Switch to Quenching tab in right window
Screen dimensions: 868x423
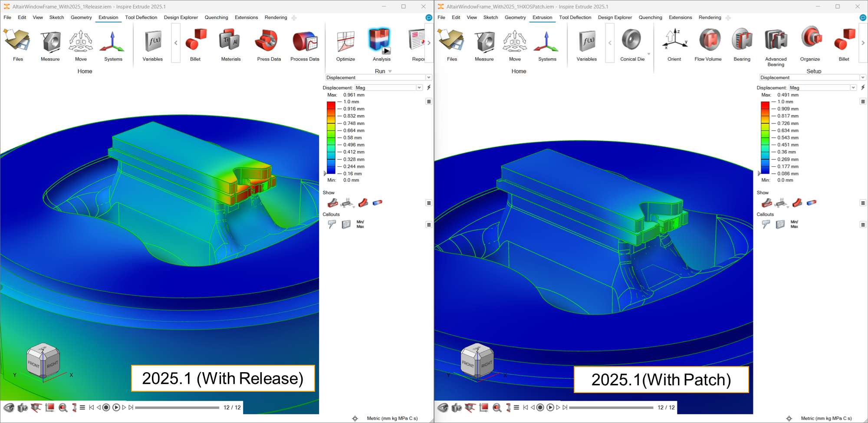pyautogui.click(x=650, y=17)
